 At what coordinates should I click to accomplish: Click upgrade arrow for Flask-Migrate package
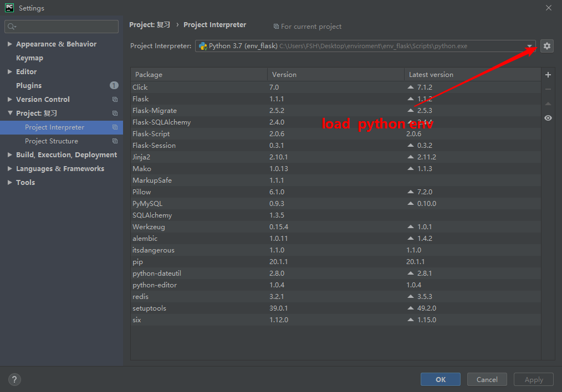411,110
